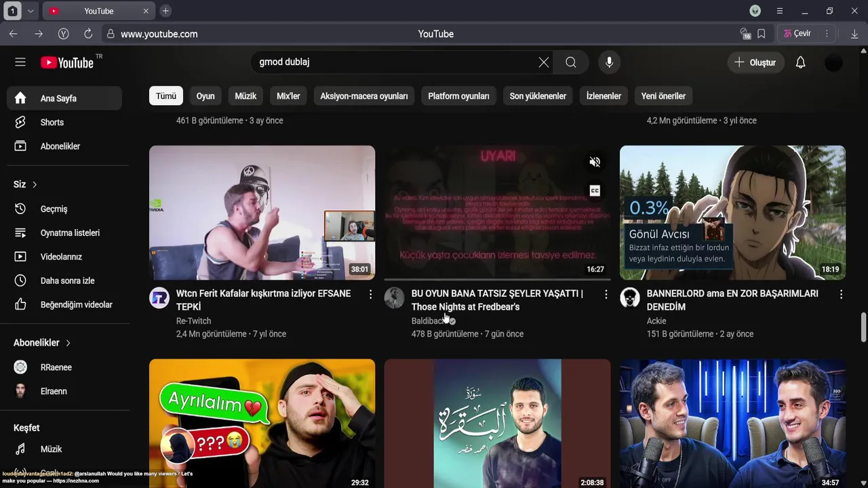Open the BANNERLORD 18:19 thumbnail
The image size is (868, 488).
click(x=732, y=212)
